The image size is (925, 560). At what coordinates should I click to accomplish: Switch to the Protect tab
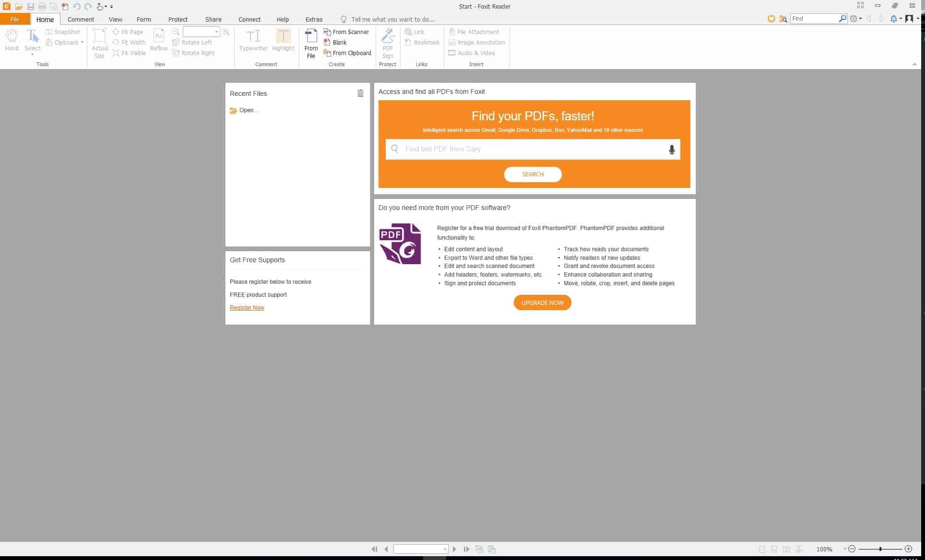pos(178,19)
